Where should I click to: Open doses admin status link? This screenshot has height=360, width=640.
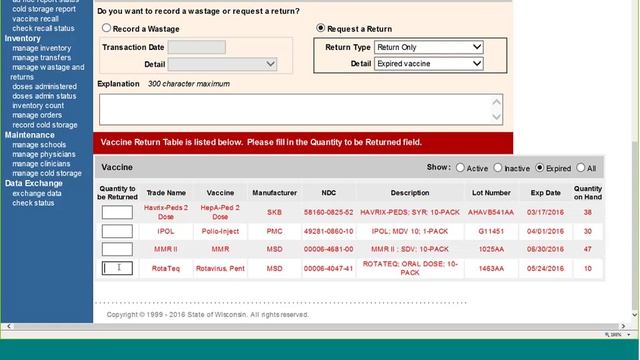click(44, 96)
